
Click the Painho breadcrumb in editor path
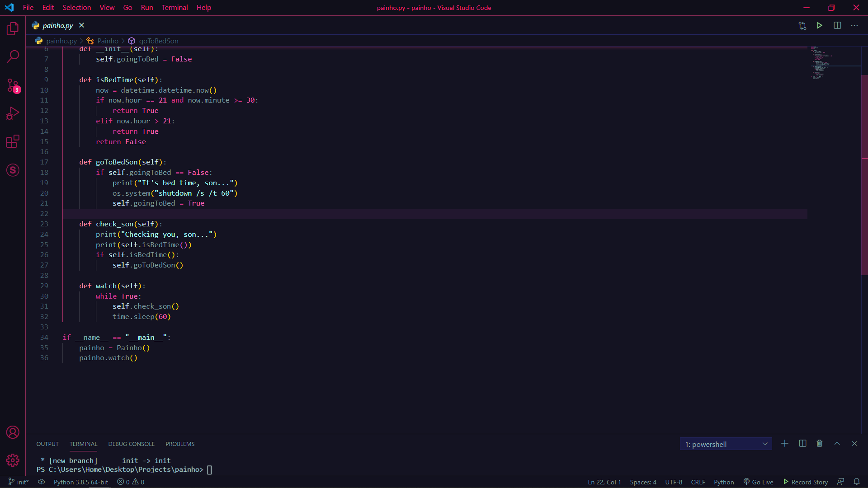click(x=107, y=41)
